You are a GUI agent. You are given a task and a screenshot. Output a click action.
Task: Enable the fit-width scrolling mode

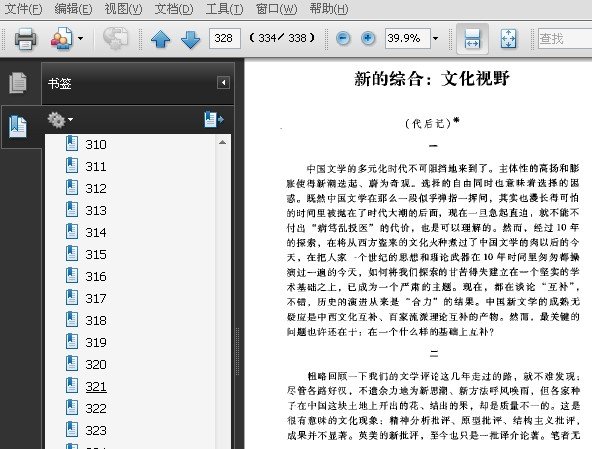[x=472, y=39]
